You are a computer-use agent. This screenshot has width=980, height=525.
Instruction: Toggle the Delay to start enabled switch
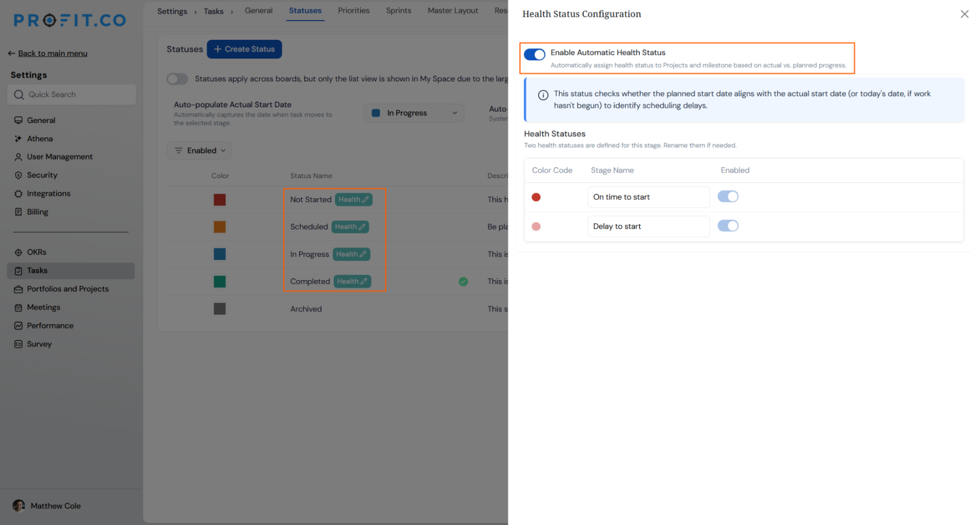pos(728,226)
